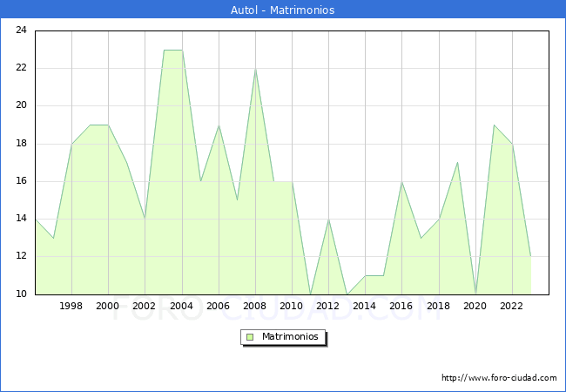The image size is (566, 392).
Task: Open the http://www.foro-ciudad.com link
Action: (499, 378)
